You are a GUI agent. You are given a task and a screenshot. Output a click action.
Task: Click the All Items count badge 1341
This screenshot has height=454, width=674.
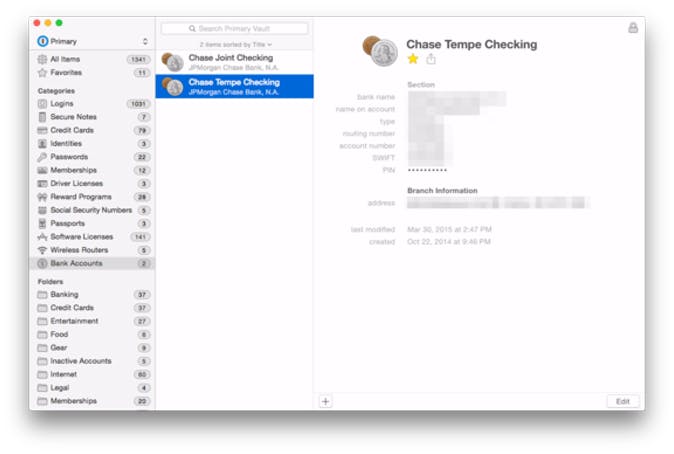pos(138,60)
